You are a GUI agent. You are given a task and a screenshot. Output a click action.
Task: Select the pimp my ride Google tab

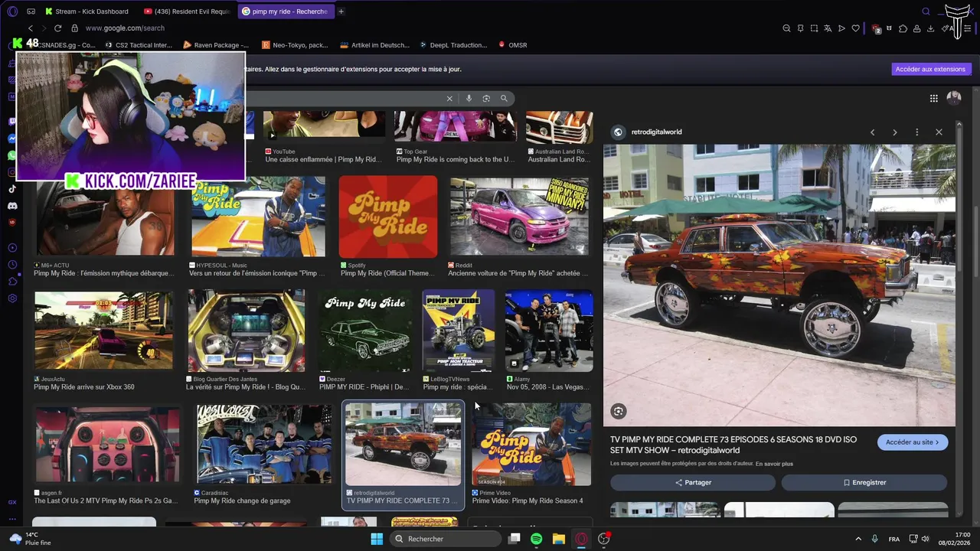pos(286,11)
